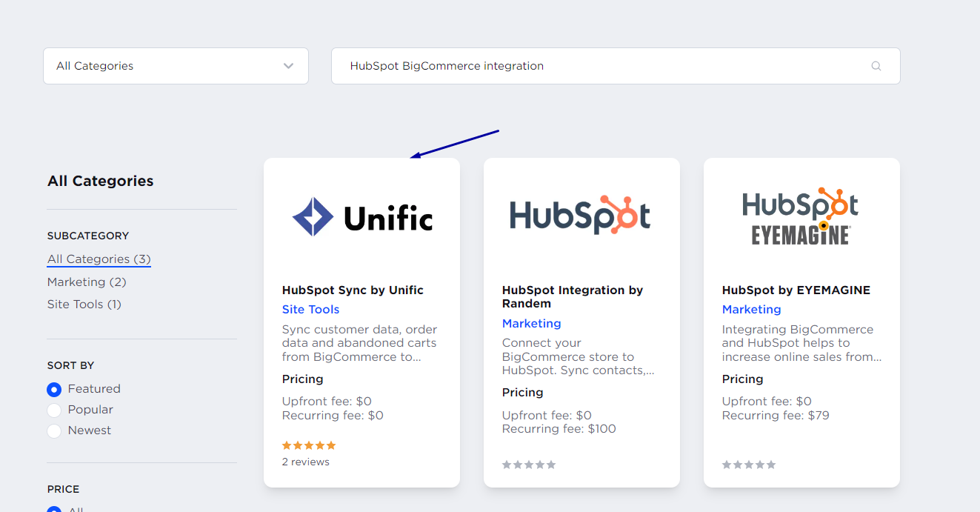Click the All Categories sidebar heading
The width and height of the screenshot is (980, 512).
(101, 182)
